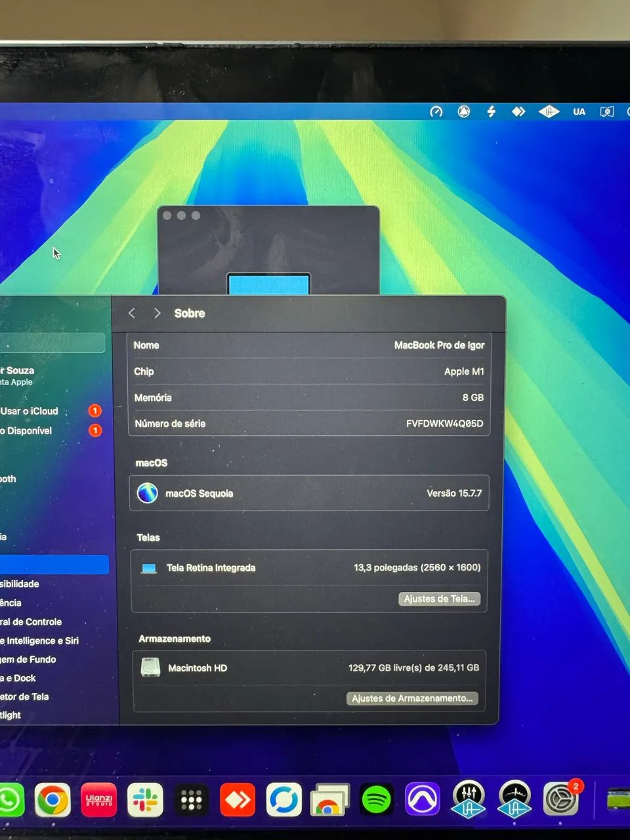Open WhatsApp from the Dock
The width and height of the screenshot is (630, 840).
point(9,800)
